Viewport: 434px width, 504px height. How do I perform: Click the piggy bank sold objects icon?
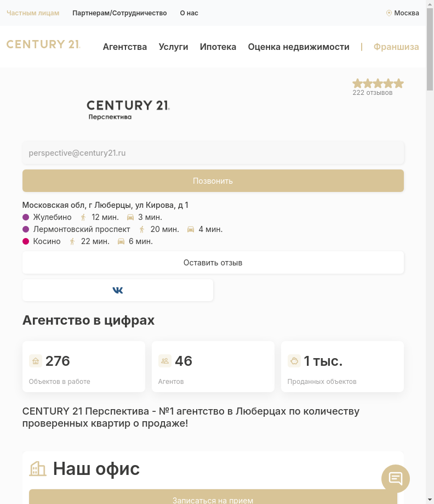pyautogui.click(x=294, y=361)
